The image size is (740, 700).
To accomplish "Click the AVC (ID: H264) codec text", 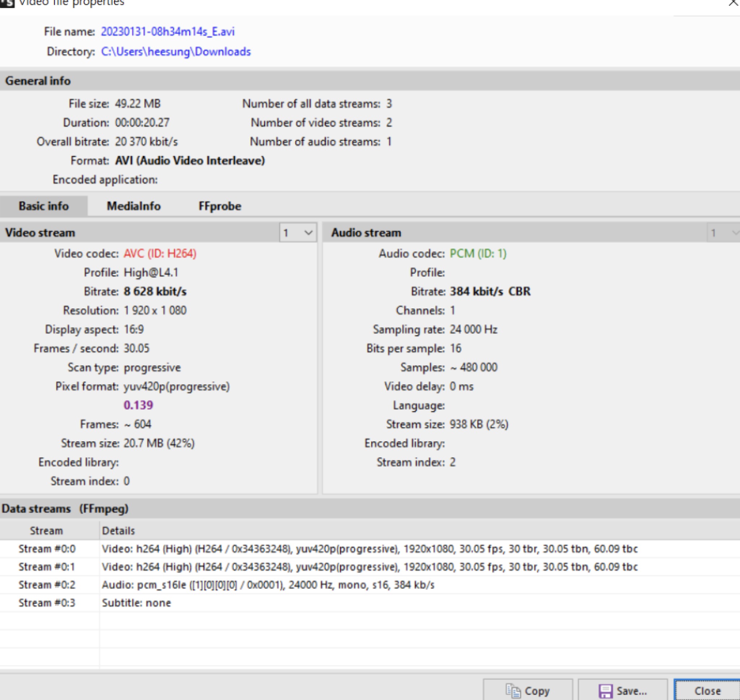I will coord(160,254).
